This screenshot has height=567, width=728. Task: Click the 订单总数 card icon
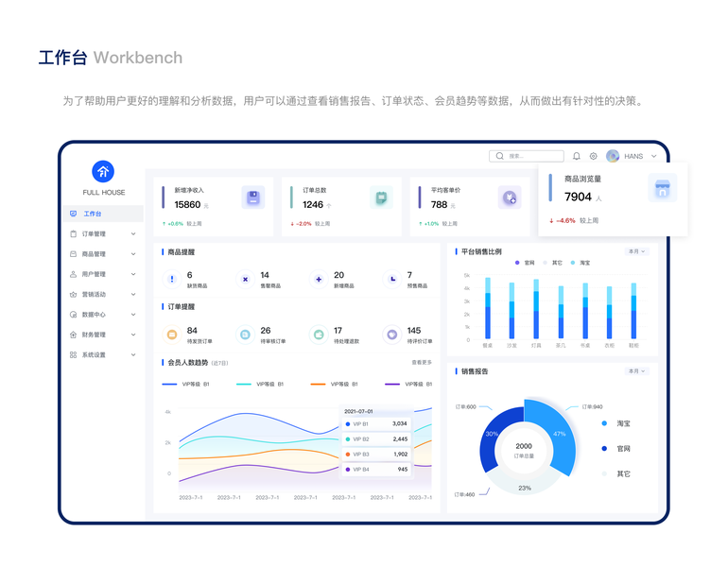(x=381, y=198)
